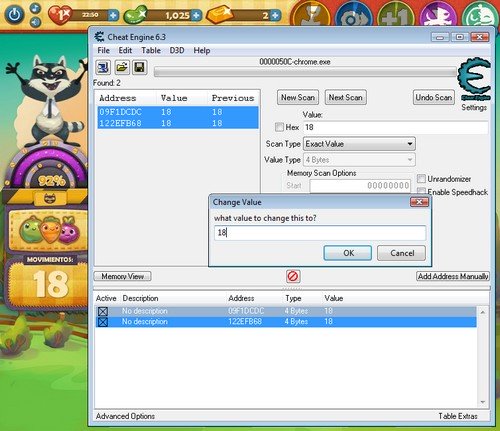
Task: Select found address 122EFB68 row
Action: 178,123
